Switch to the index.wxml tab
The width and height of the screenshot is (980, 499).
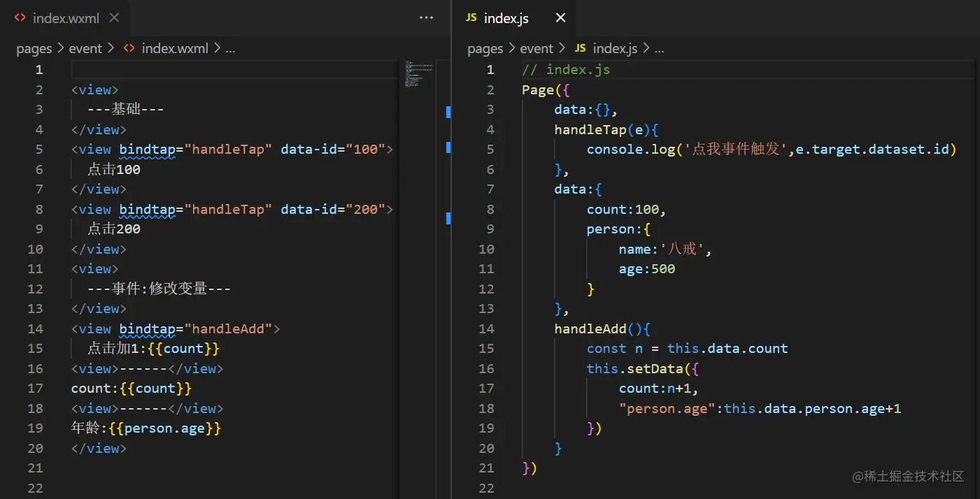(65, 18)
